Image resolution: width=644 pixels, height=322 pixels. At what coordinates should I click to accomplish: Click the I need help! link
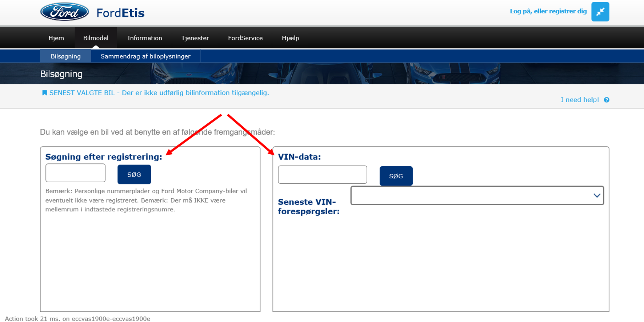click(580, 100)
